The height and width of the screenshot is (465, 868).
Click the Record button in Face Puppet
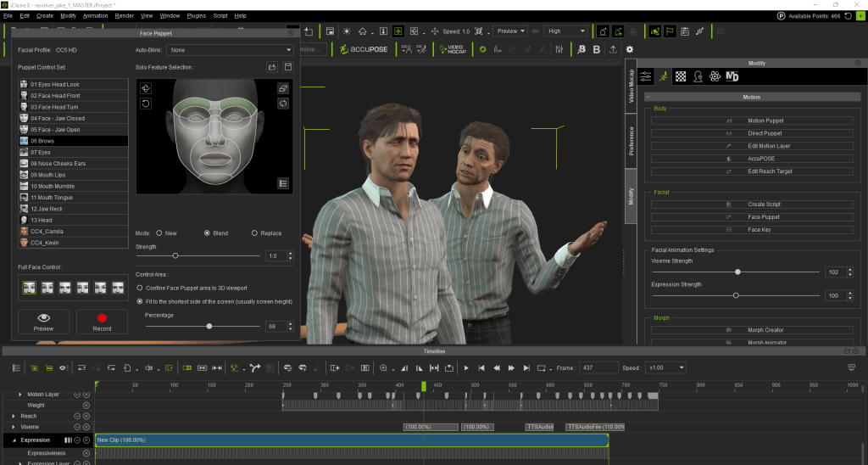pos(102,322)
